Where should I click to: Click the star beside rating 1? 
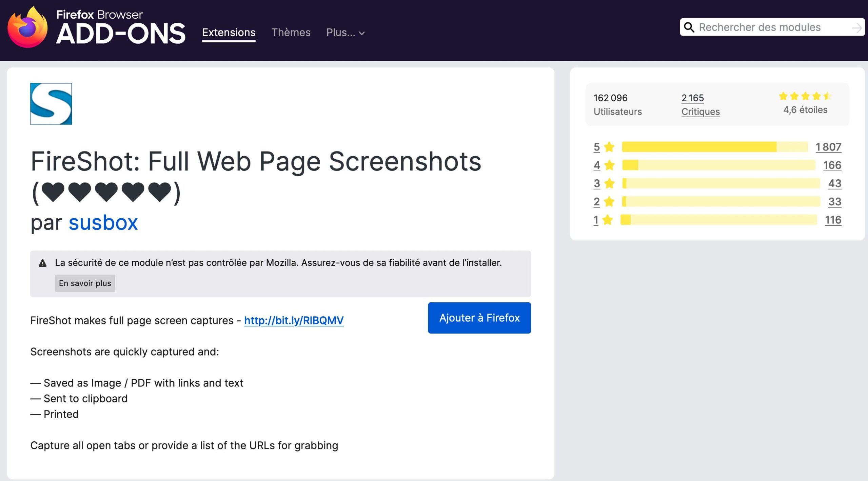coord(608,220)
